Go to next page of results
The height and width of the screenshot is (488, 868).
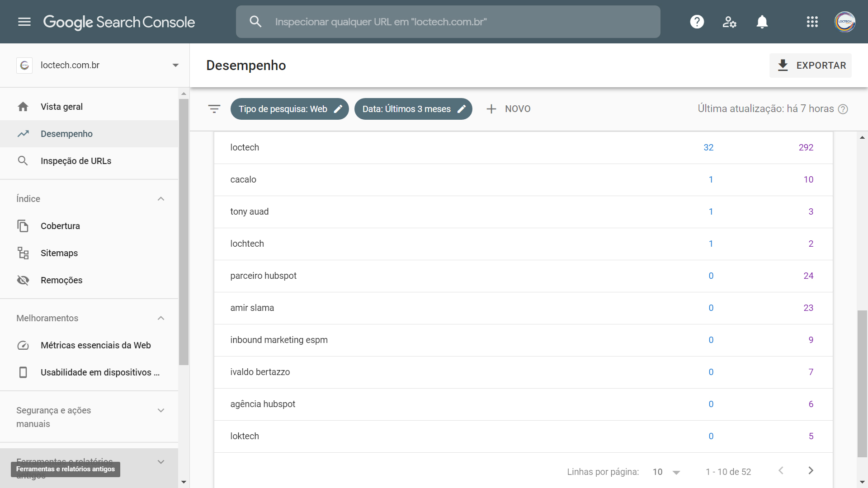click(811, 471)
